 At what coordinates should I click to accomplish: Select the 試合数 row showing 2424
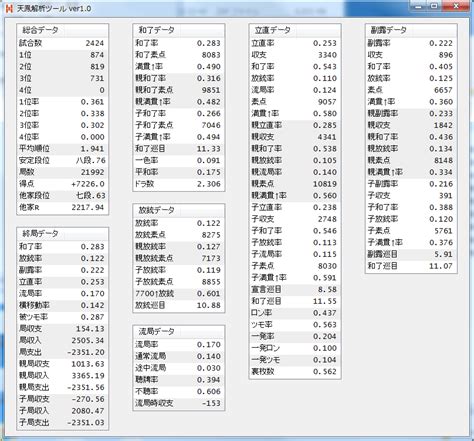62,43
